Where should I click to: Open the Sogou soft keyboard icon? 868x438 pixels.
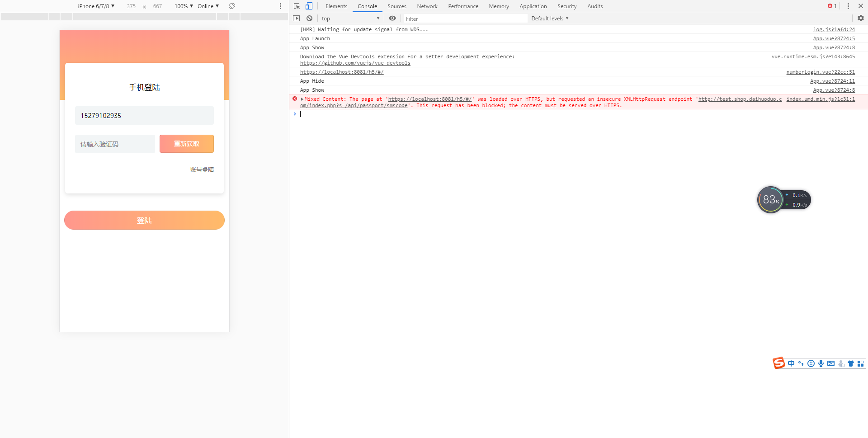(x=831, y=363)
